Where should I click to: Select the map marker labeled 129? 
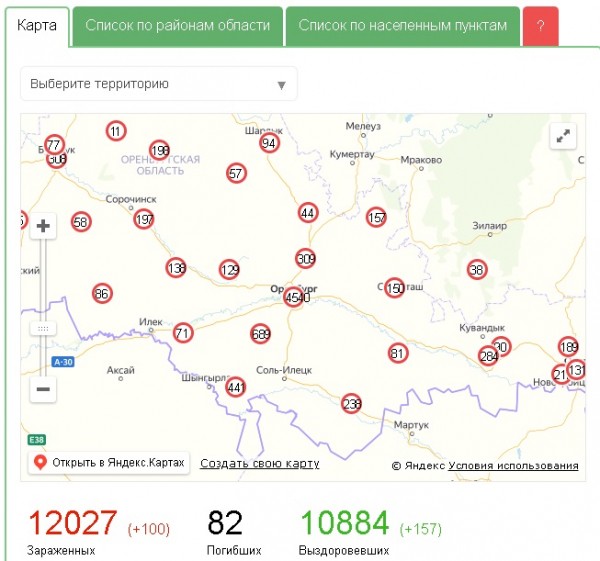(x=230, y=270)
